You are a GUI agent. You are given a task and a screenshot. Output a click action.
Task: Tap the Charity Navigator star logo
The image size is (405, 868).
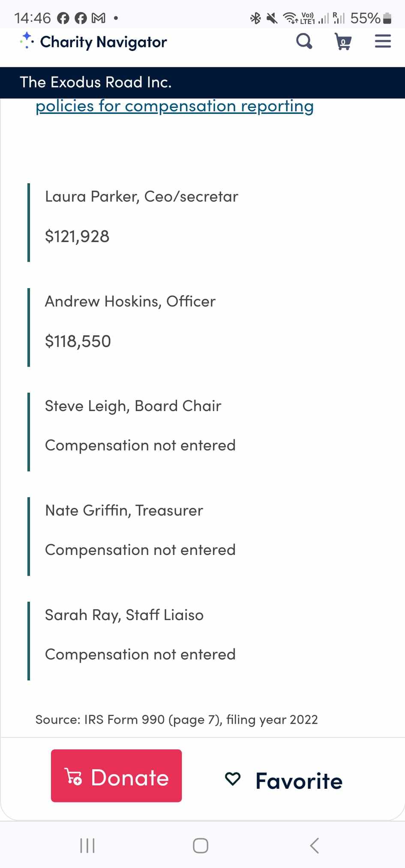[x=27, y=41]
